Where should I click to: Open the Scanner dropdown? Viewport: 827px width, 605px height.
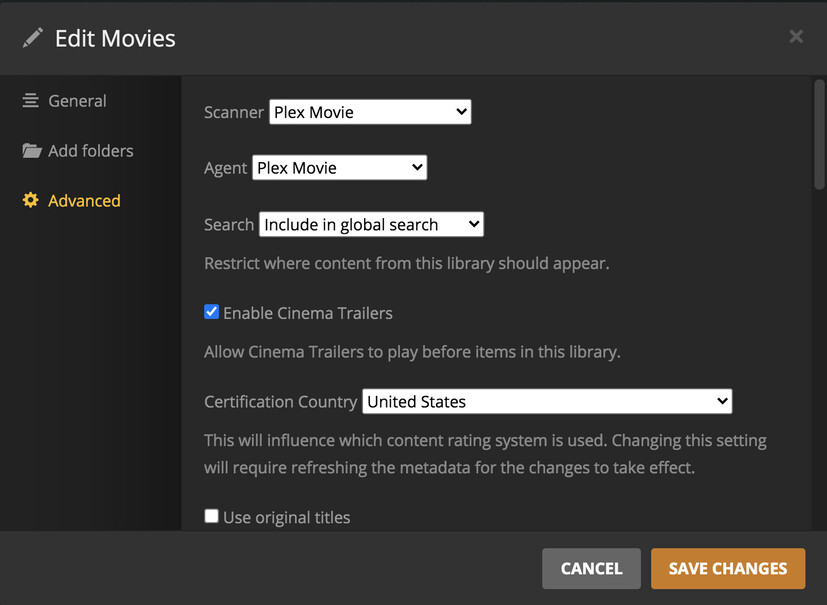(370, 112)
